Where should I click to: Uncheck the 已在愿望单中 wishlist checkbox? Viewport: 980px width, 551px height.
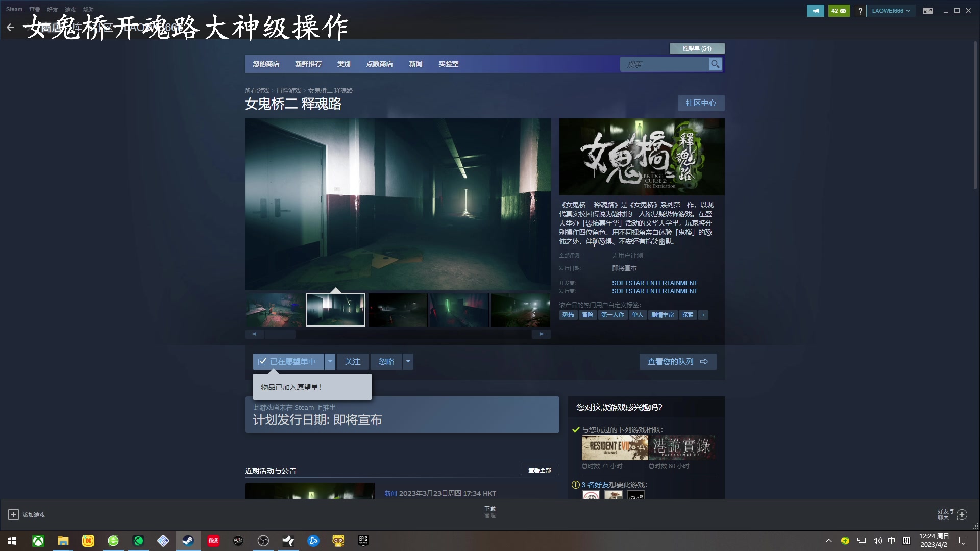[x=262, y=361]
